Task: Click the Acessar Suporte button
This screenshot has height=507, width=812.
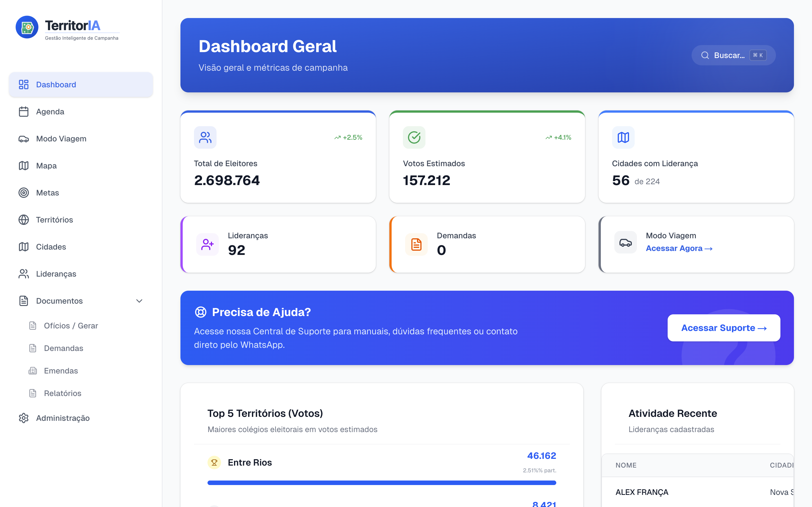Action: click(x=723, y=328)
